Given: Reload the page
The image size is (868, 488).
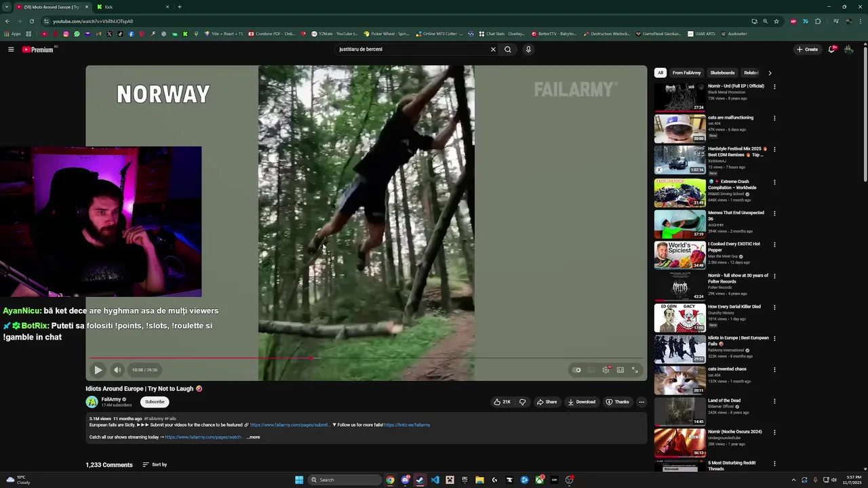Looking at the screenshot, I should (x=31, y=21).
